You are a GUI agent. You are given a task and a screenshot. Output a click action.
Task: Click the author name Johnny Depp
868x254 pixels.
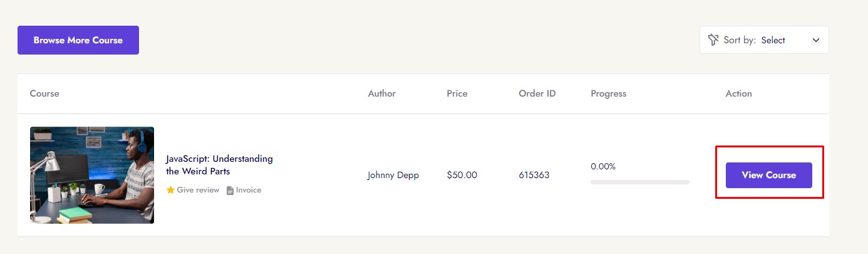tap(393, 175)
